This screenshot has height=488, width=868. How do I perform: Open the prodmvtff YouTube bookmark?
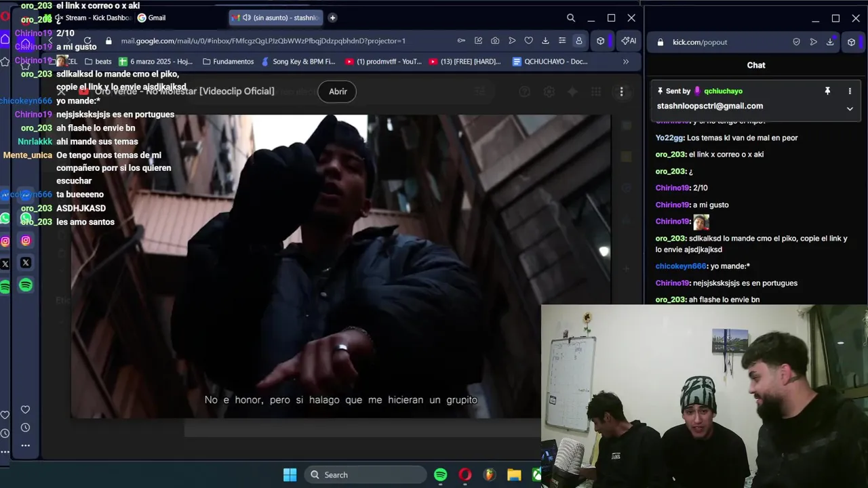coord(383,62)
